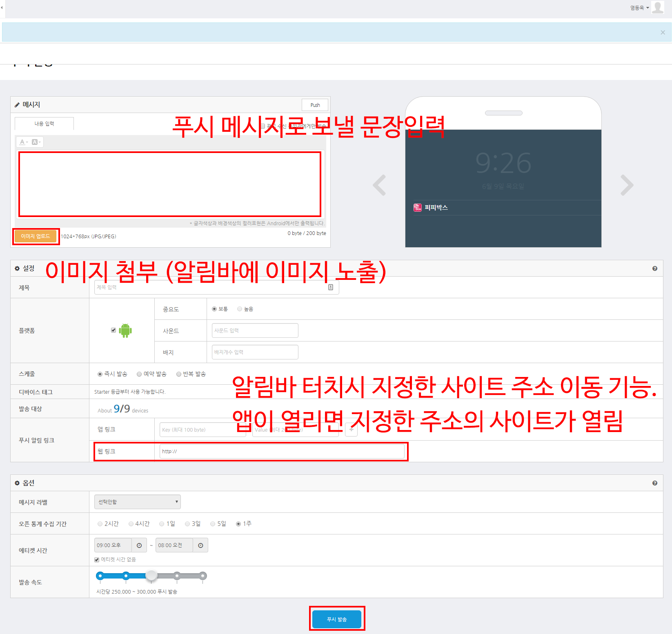Screen dimensions: 672x634
Task: Switch to the 내용 입력 tab
Action: [44, 124]
